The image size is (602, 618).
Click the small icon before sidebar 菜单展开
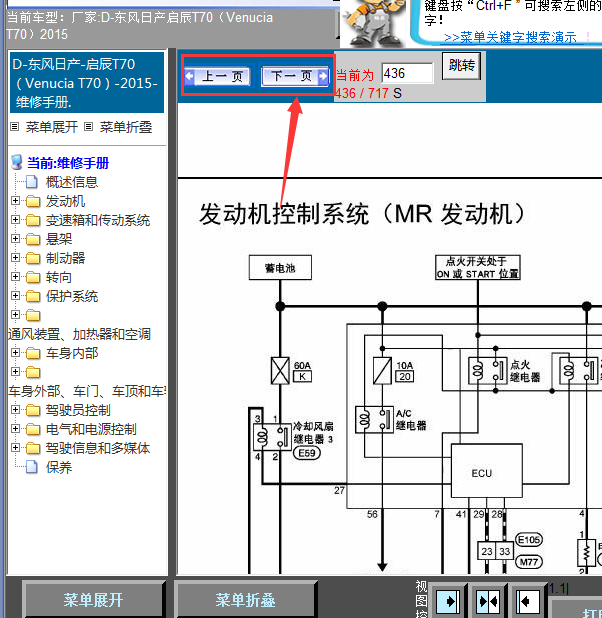pyautogui.click(x=15, y=127)
